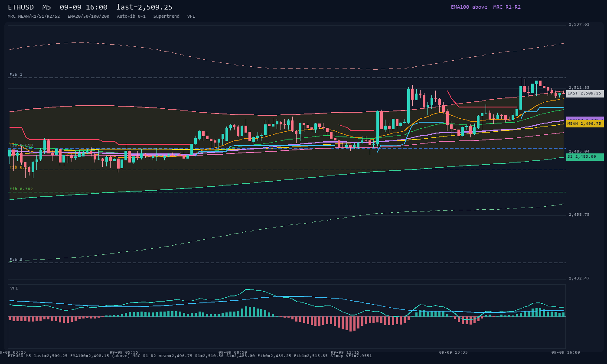Viewport: 607px width, 364px height.
Task: Click the MEAN 2,496.75 price tag
Action: point(585,123)
